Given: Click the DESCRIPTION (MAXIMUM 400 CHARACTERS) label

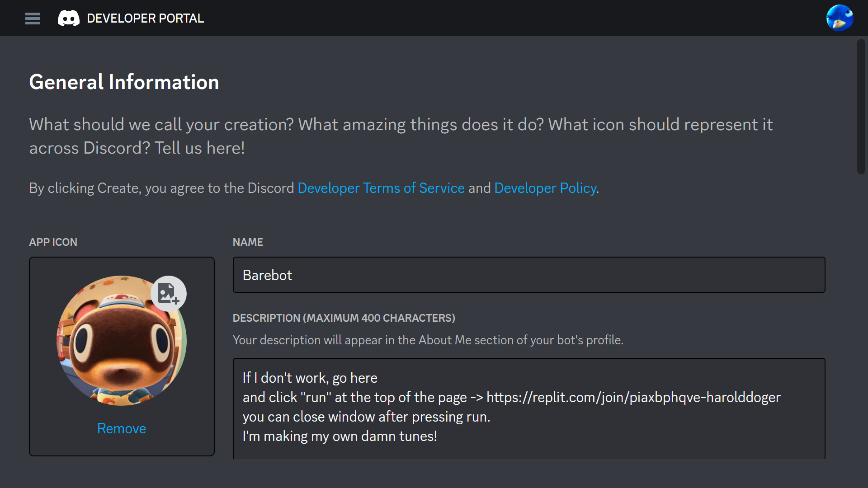Looking at the screenshot, I should (x=344, y=318).
